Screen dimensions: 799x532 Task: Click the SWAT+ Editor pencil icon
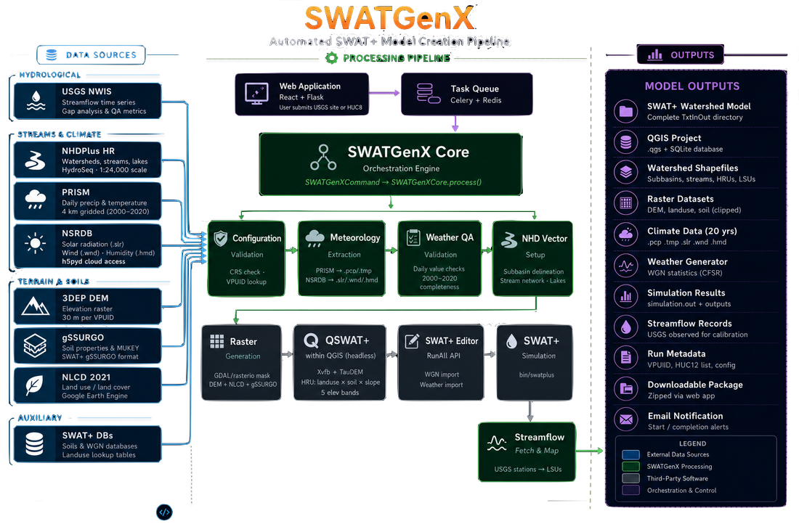tap(412, 341)
